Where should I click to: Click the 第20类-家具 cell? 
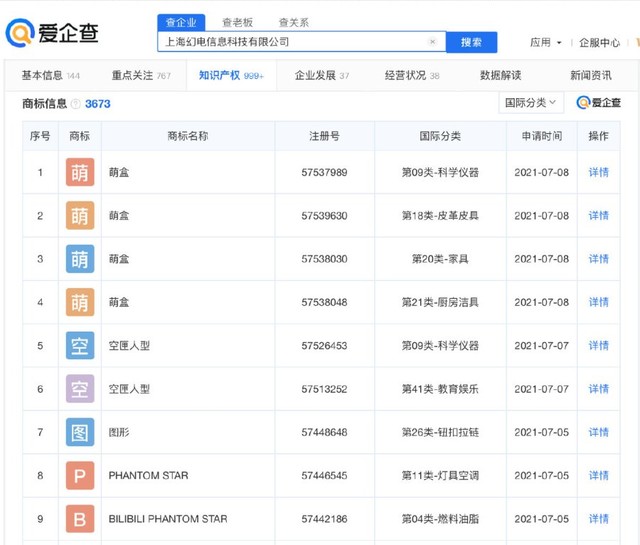pyautogui.click(x=440, y=259)
